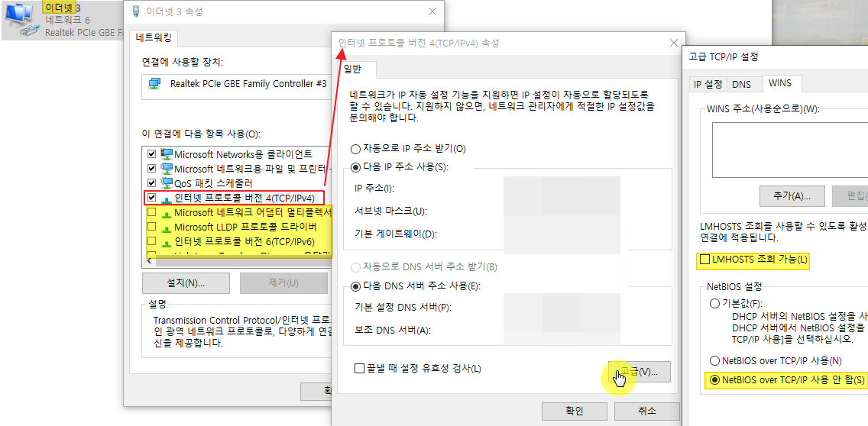Image resolution: width=868 pixels, height=426 pixels.
Task: Select NetBIOS over TCP/IP 사용 안 함(S)
Action: 714,379
